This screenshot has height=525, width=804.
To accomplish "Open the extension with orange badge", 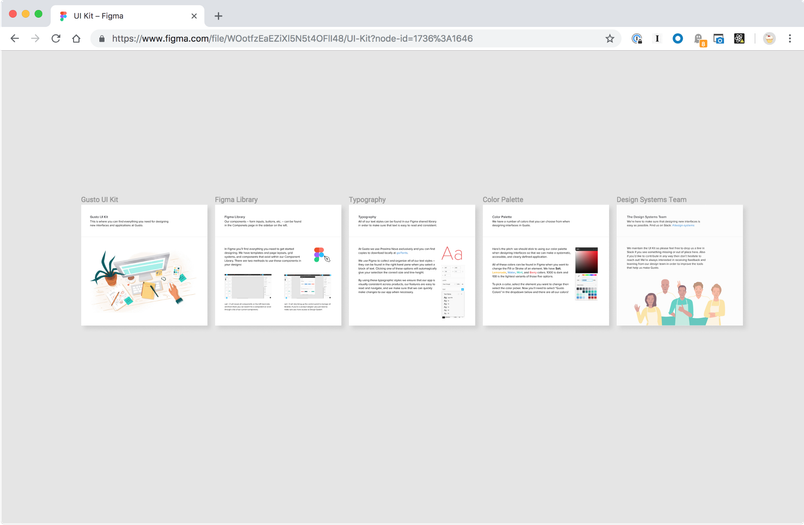I will click(x=699, y=39).
